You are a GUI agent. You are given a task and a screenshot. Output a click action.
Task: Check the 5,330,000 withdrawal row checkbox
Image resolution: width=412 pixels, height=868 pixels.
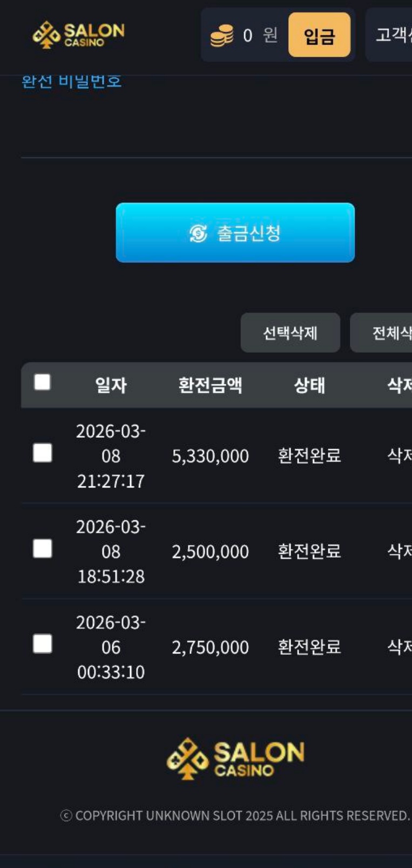(43, 453)
